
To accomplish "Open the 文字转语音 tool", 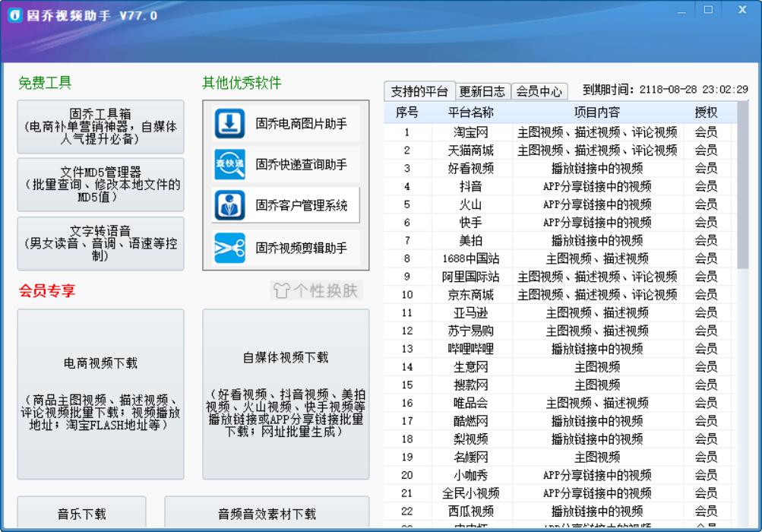I will point(100,242).
